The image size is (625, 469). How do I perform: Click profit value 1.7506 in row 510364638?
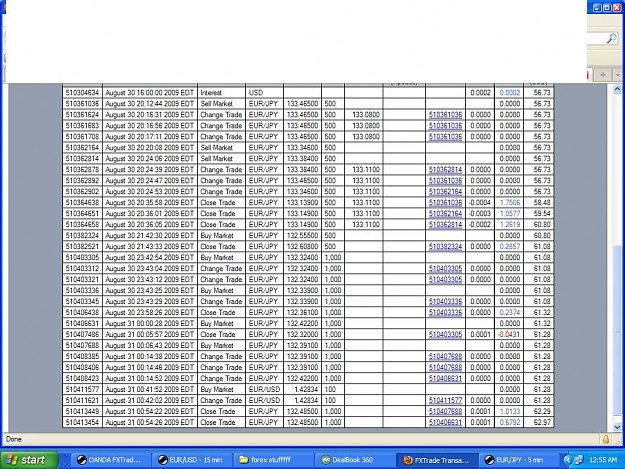pyautogui.click(x=510, y=203)
